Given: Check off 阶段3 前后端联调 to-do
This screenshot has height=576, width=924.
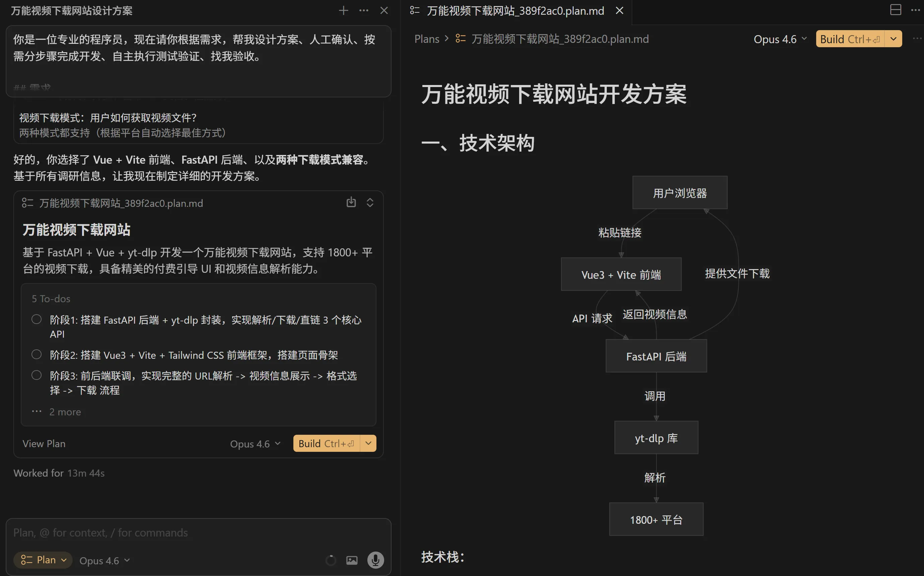Looking at the screenshot, I should (x=37, y=375).
